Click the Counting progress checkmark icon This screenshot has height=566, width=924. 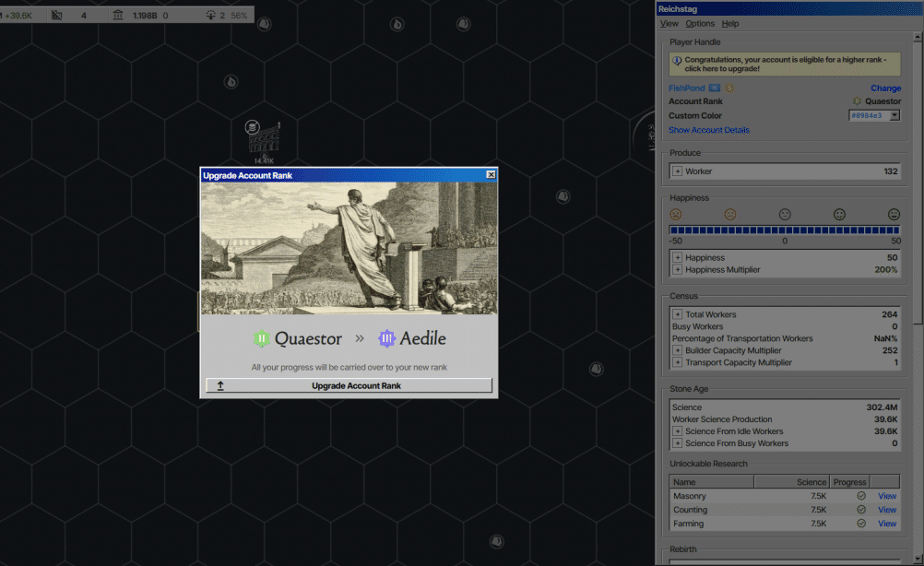(861, 510)
